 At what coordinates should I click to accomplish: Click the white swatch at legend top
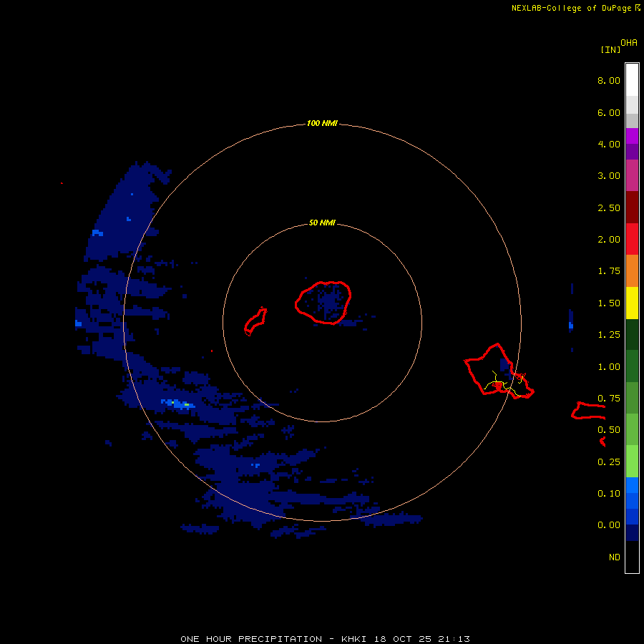[x=632, y=79]
